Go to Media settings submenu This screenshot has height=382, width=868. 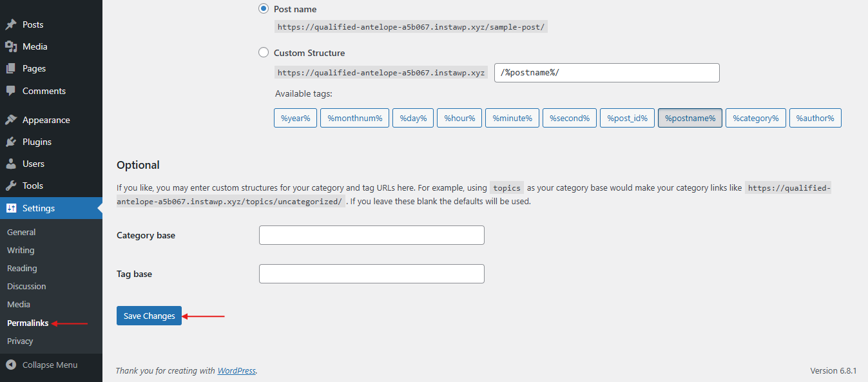(19, 304)
